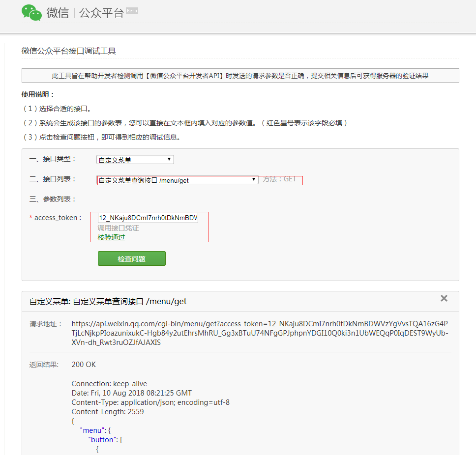Click the result panel title 自定义菜单查询接口 /menu/get
This screenshot has width=476, height=455.
coord(108,302)
